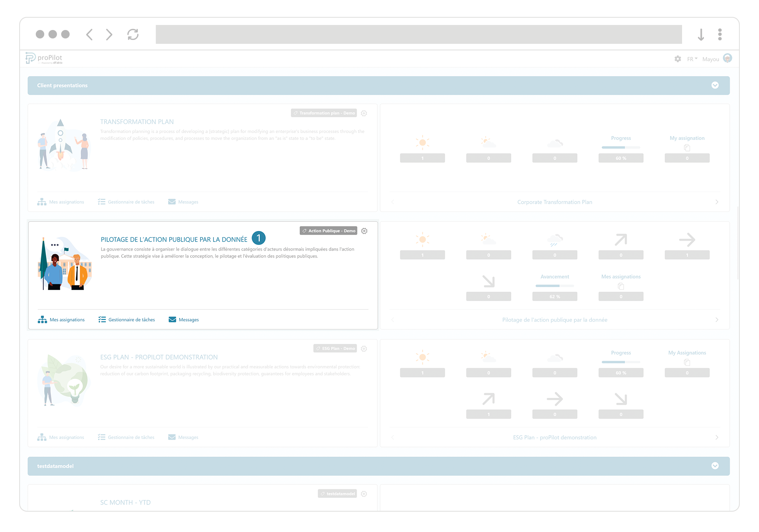Click the browser download arrow
The height and width of the screenshot is (532, 759).
click(701, 35)
